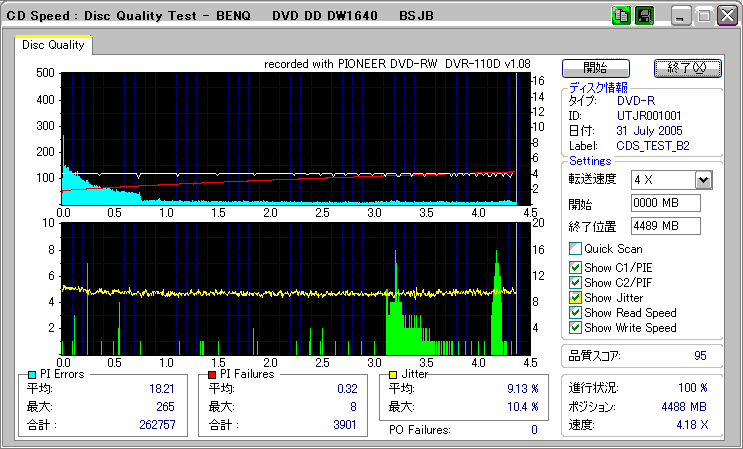The height and width of the screenshot is (449, 743).
Task: Click the red PI Failures color square
Action: click(x=212, y=374)
